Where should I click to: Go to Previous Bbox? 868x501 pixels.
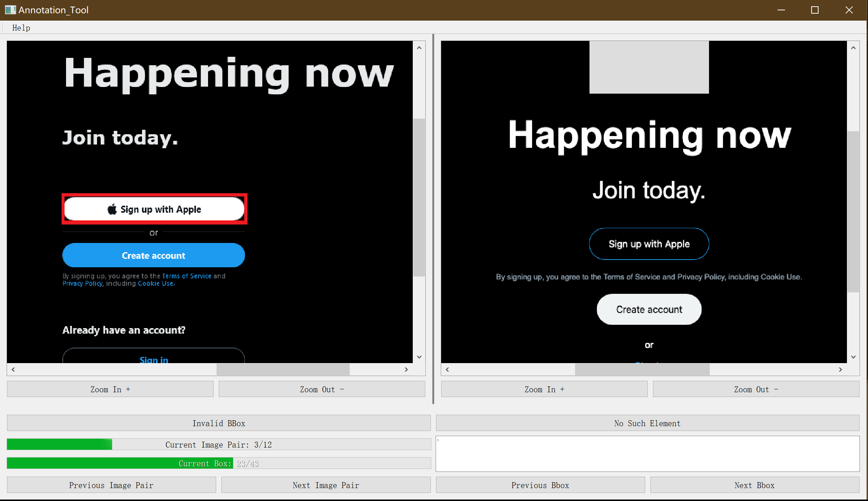coord(540,485)
